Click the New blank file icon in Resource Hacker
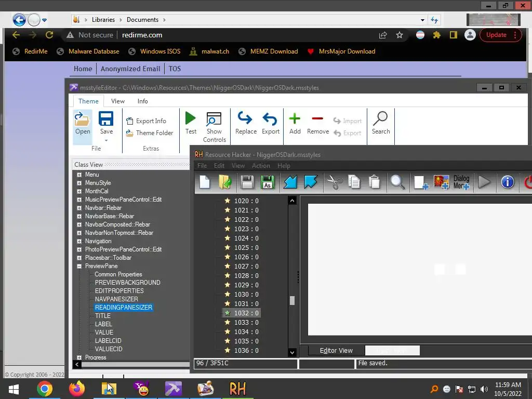Screen dimensions: 532x399 (205, 182)
